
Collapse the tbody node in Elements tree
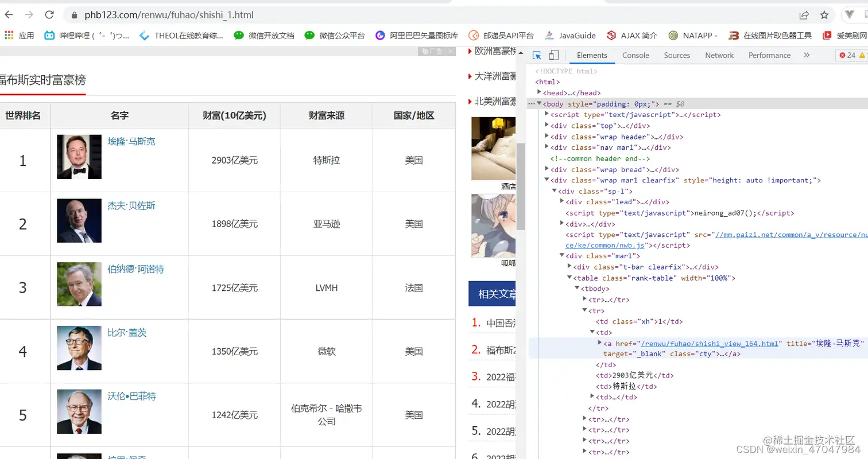point(576,289)
